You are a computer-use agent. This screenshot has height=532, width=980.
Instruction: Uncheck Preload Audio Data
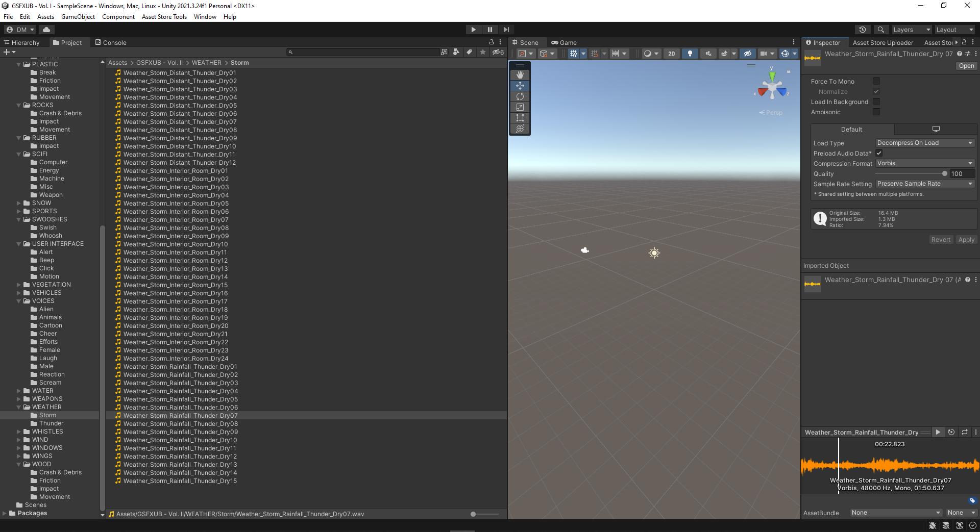click(879, 153)
